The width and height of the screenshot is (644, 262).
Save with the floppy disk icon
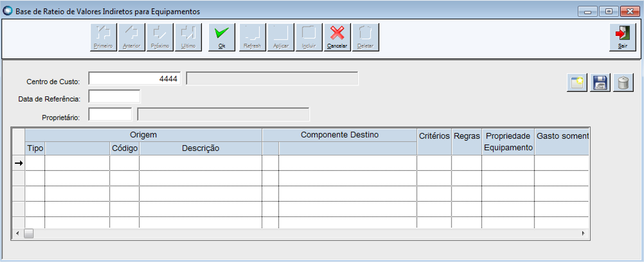pos(600,83)
